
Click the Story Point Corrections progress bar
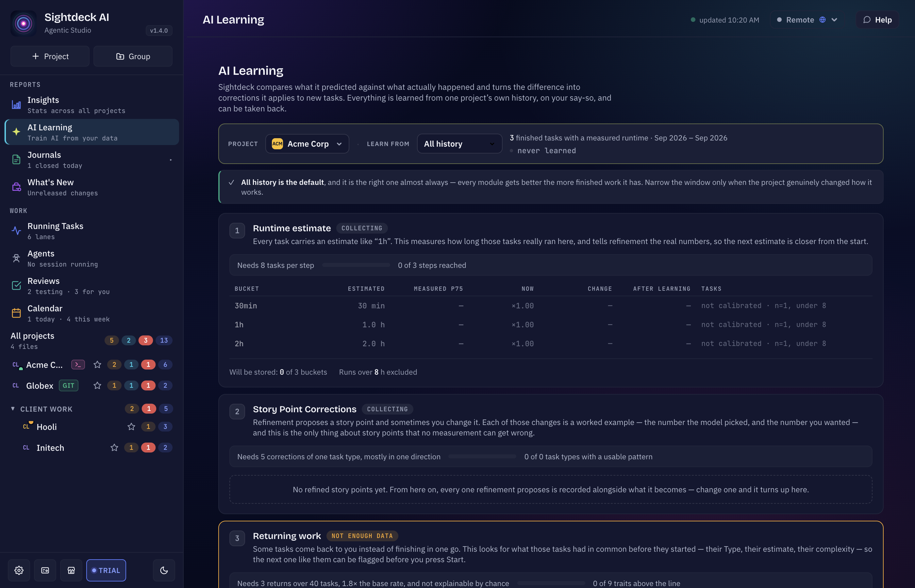click(482, 457)
